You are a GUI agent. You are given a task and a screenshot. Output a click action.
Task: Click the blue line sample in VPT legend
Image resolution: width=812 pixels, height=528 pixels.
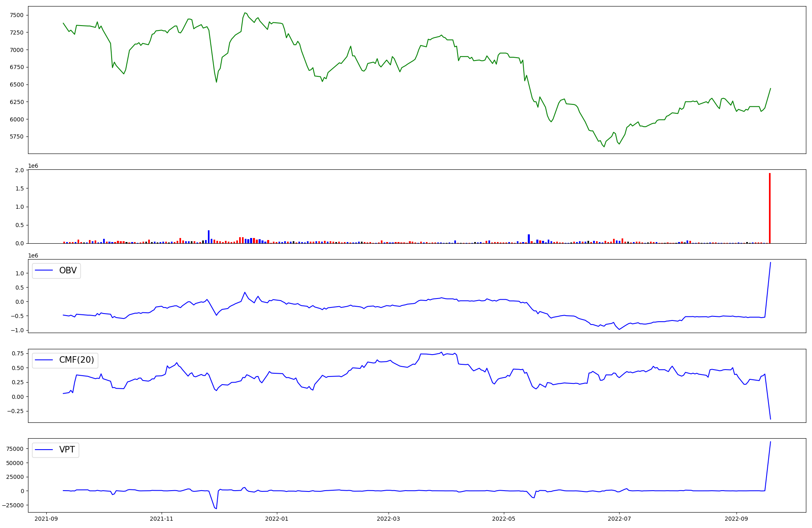pyautogui.click(x=44, y=450)
